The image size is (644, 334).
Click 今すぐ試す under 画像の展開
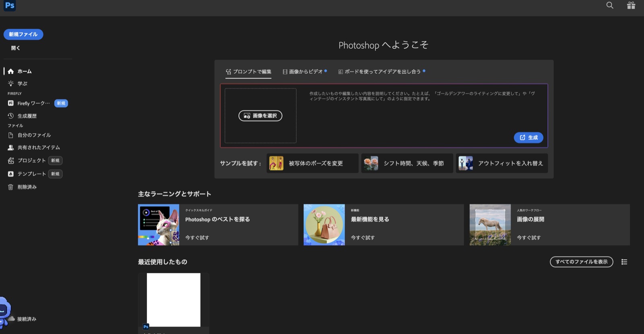(x=529, y=238)
